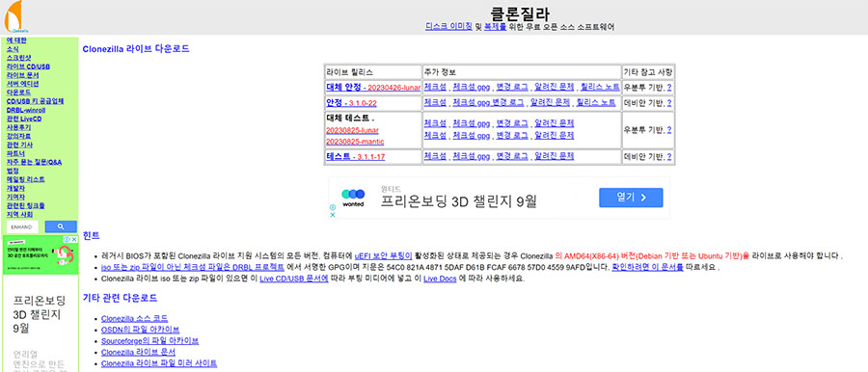
Task: Open the 스크린샷 sidebar link
Action: click(x=19, y=58)
